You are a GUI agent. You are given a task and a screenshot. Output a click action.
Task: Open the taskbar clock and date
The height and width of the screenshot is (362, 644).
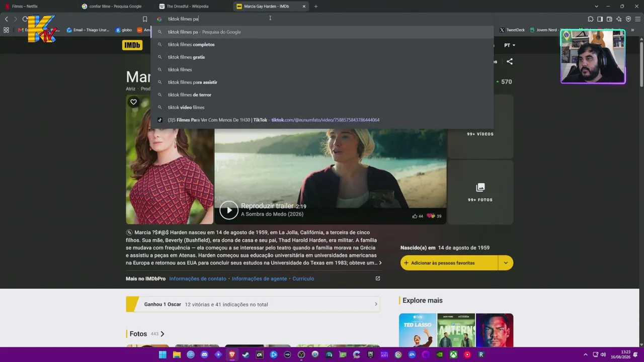621,354
